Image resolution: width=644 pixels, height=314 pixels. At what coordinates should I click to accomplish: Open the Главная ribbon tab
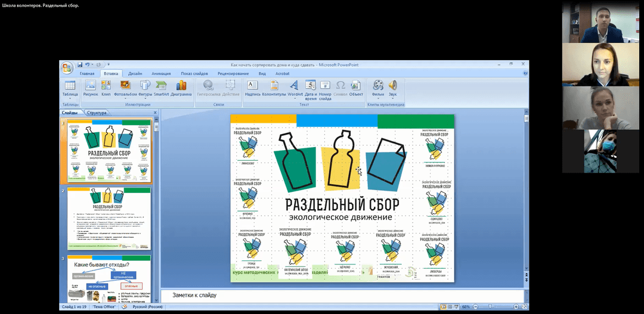(x=87, y=73)
